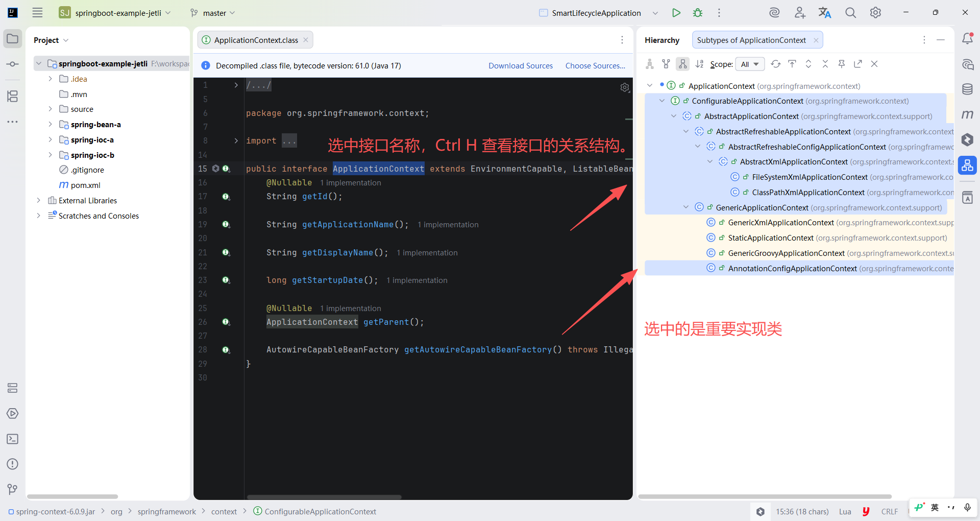Open Hierarchy panel options menu
Screen dimensions: 980x521
point(924,40)
